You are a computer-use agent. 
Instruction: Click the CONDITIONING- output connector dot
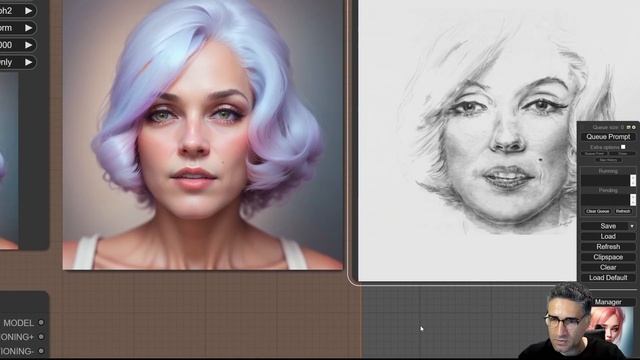click(x=41, y=351)
